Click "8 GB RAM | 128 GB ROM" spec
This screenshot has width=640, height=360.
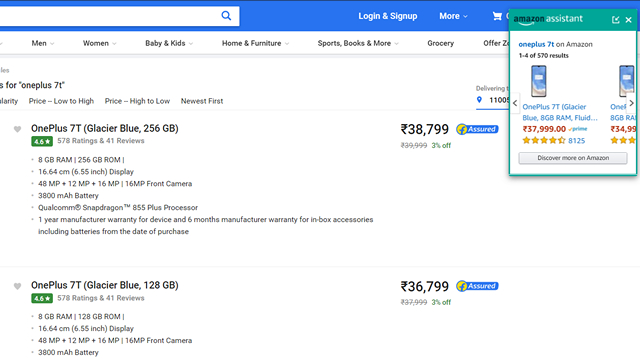point(81,316)
